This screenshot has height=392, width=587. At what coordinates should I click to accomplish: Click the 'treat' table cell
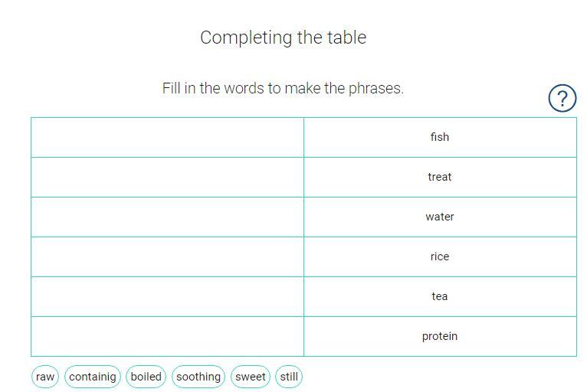pyautogui.click(x=440, y=178)
